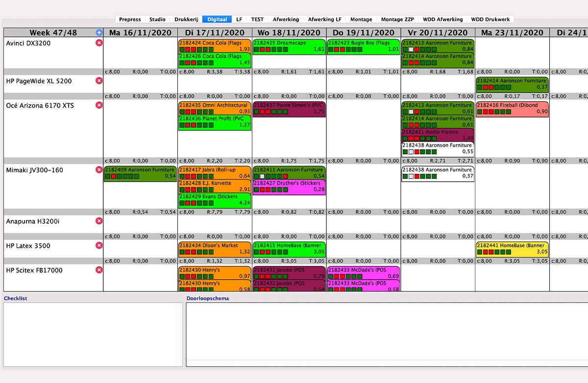
Task: Click red X next to HP Scitex FB17000
Action: pyautogui.click(x=99, y=270)
